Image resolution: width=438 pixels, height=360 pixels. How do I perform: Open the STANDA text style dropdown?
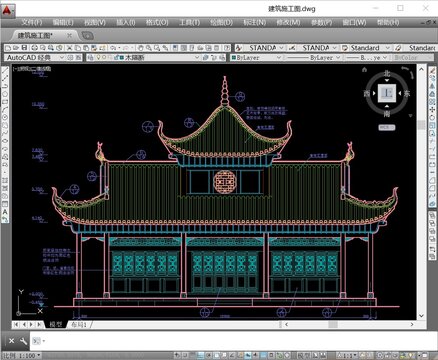point(281,48)
